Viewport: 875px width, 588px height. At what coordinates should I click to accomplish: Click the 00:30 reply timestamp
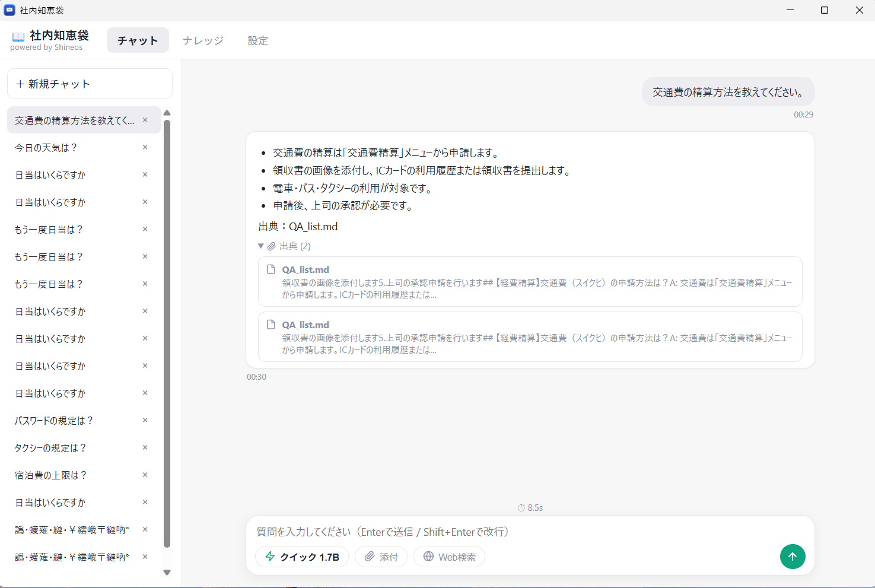coord(257,377)
